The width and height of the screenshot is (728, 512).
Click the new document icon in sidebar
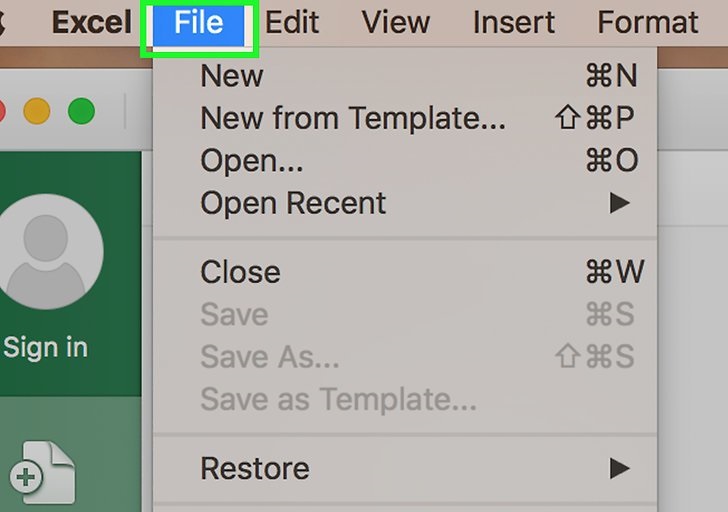tap(42, 473)
